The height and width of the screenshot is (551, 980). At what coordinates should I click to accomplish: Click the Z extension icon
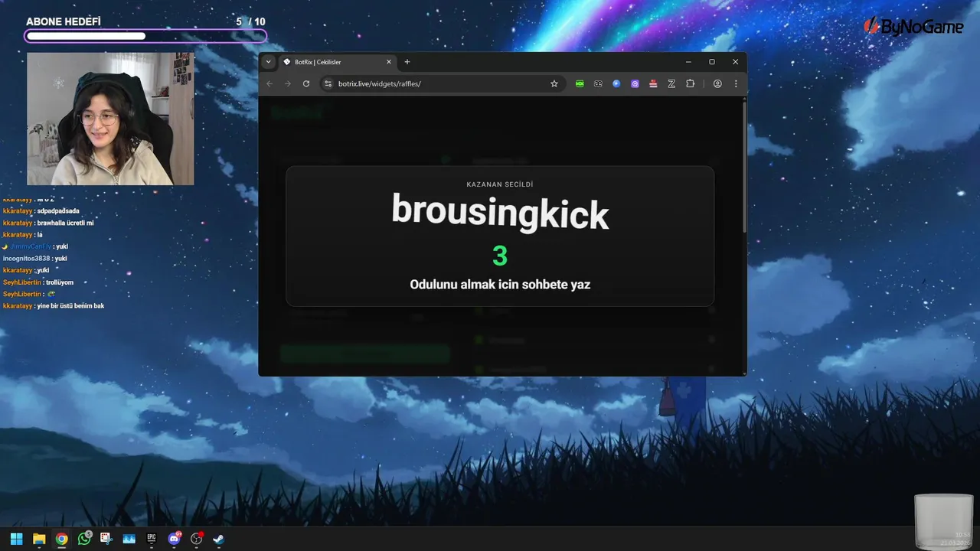pos(671,83)
